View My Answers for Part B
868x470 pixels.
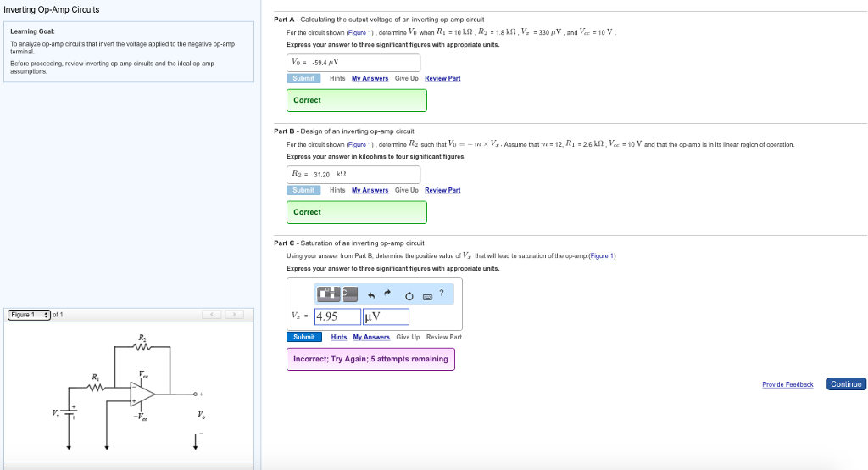coord(370,190)
